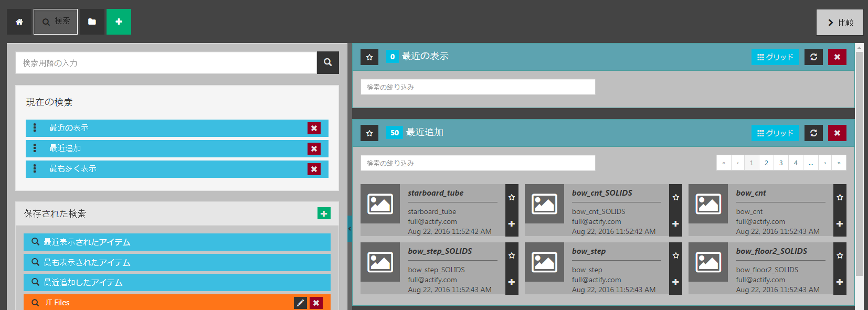Close the 最近の表示 results panel
This screenshot has width=868, height=310.
coord(837,57)
